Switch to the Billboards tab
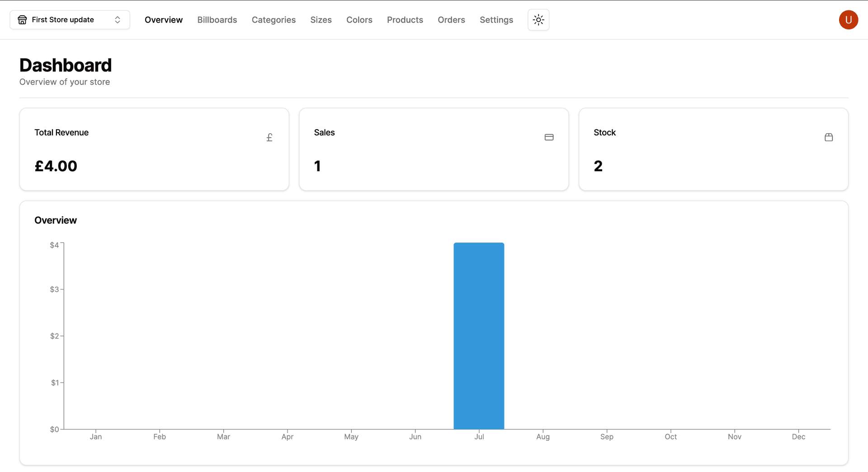The width and height of the screenshot is (868, 472). pyautogui.click(x=217, y=20)
